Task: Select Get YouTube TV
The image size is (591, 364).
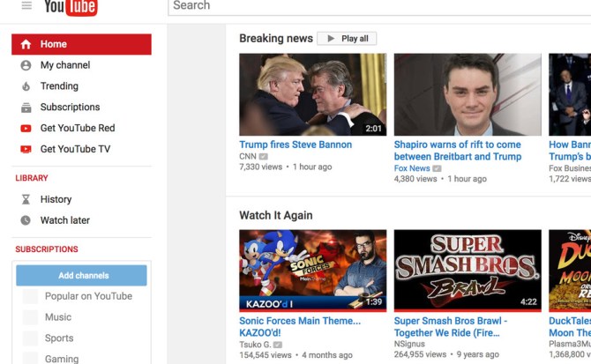Action: 75,149
